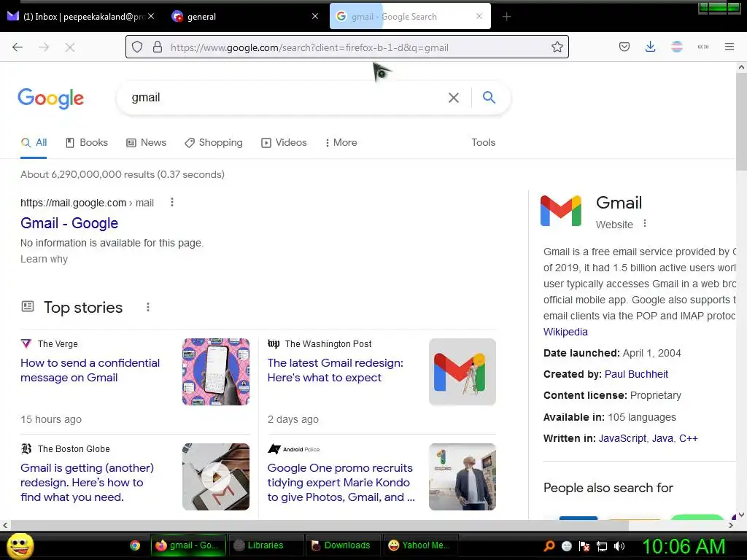The height and width of the screenshot is (560, 747).
Task: Click the vertical scrollbar thumb
Action: [741, 122]
